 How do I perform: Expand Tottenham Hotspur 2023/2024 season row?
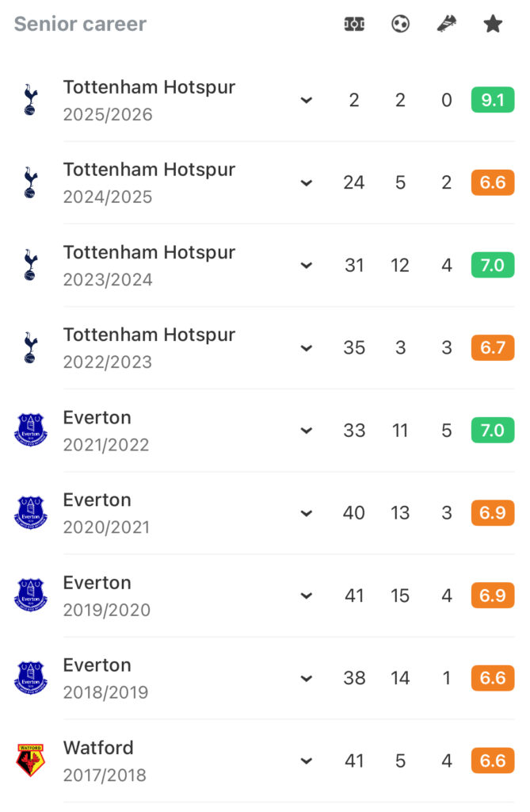(x=307, y=265)
